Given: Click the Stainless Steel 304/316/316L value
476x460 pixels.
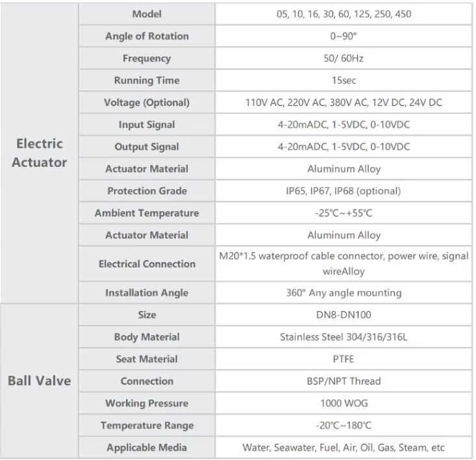Looking at the screenshot, I should (344, 337).
